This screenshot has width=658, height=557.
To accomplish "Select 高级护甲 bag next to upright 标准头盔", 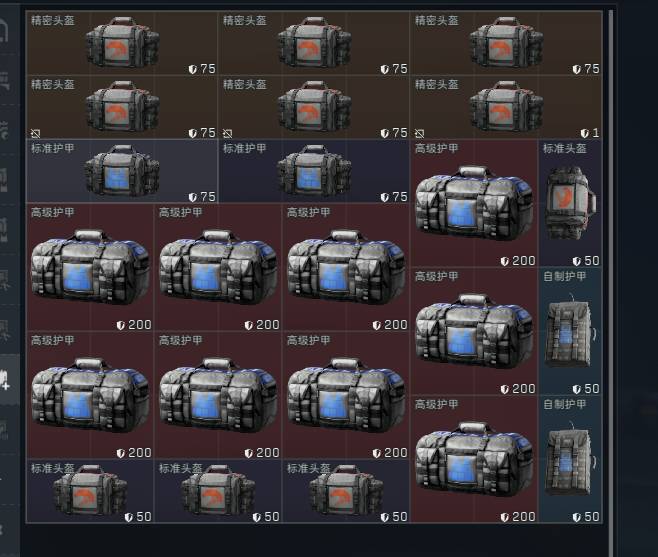I will pyautogui.click(x=474, y=204).
